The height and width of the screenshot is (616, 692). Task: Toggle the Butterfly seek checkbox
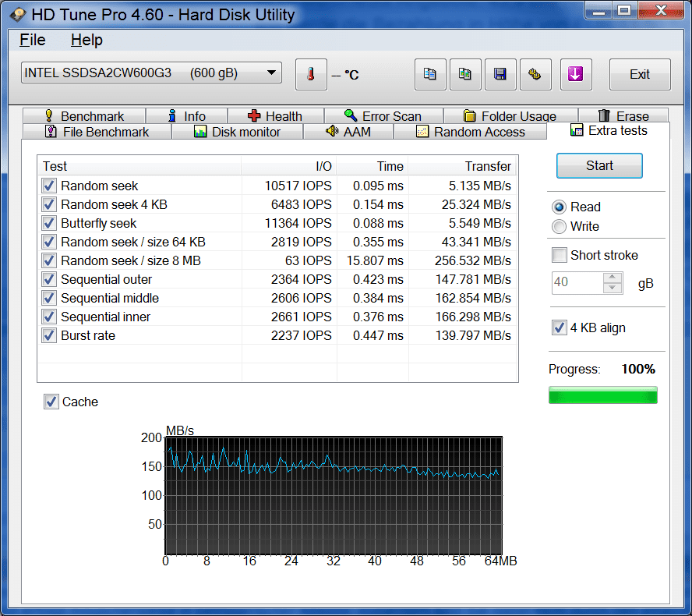tap(49, 223)
